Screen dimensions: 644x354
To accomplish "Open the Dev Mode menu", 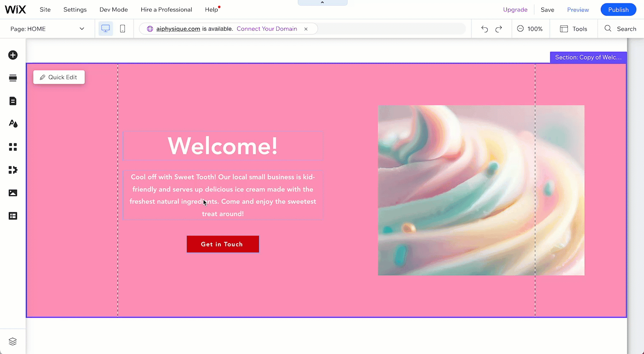I will pos(114,9).
